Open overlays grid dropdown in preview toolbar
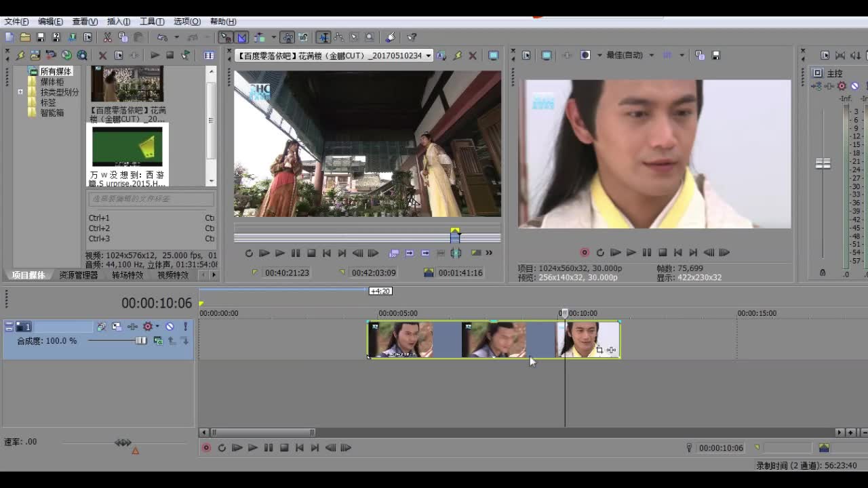This screenshot has width=868, height=488. pos(682,56)
